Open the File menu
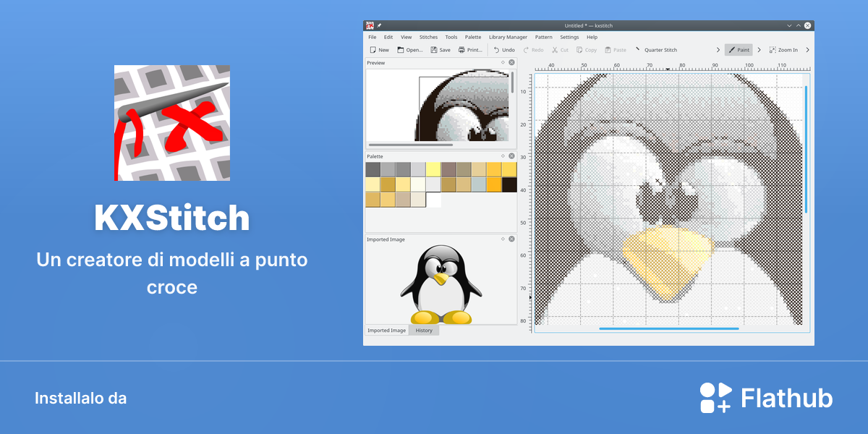The width and height of the screenshot is (868, 434). pos(373,37)
